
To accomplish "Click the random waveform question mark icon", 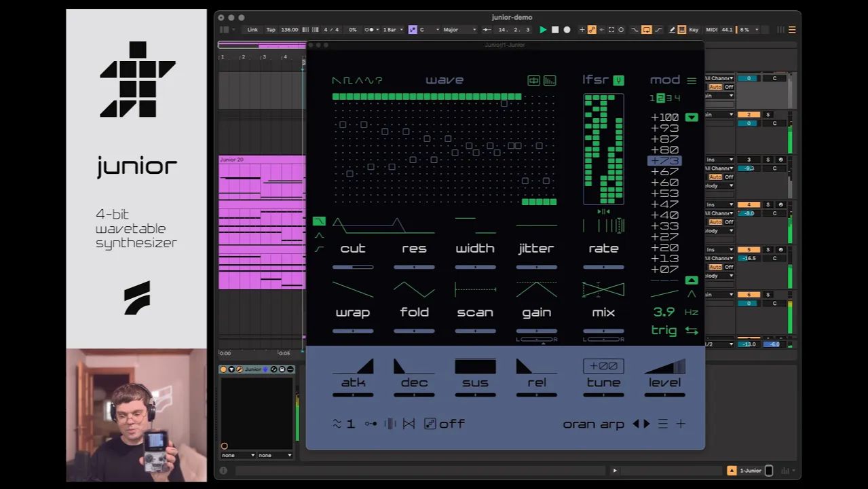I will (x=379, y=80).
